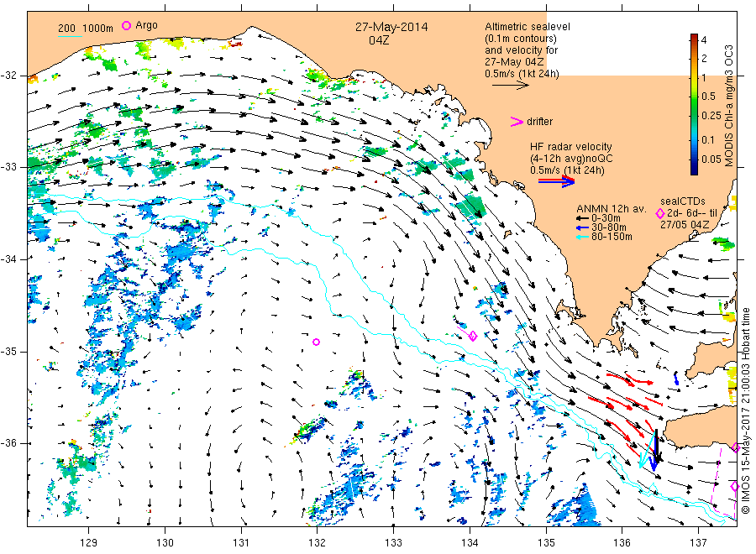Click the IMOS copyright timestamp text
This screenshot has width=756, height=554.
click(746, 410)
